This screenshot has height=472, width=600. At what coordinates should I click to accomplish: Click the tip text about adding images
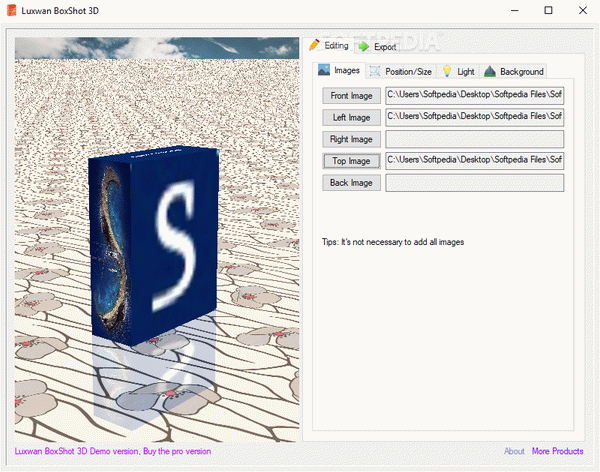click(x=393, y=242)
